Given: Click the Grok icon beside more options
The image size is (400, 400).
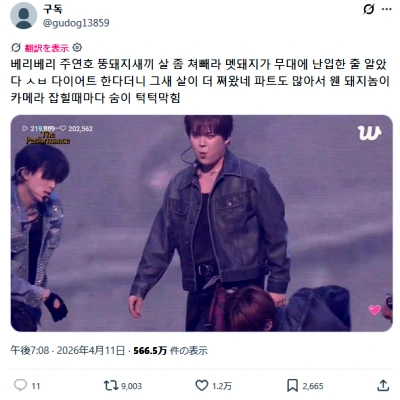Looking at the screenshot, I should 369,9.
